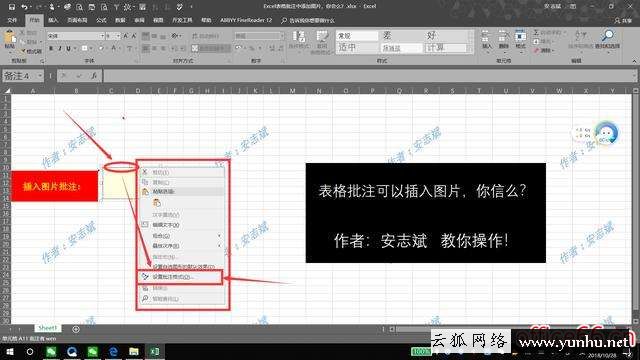Collapse the ribbon with the chevron
Screen dimensions: 640x360
pyautogui.click(x=634, y=61)
